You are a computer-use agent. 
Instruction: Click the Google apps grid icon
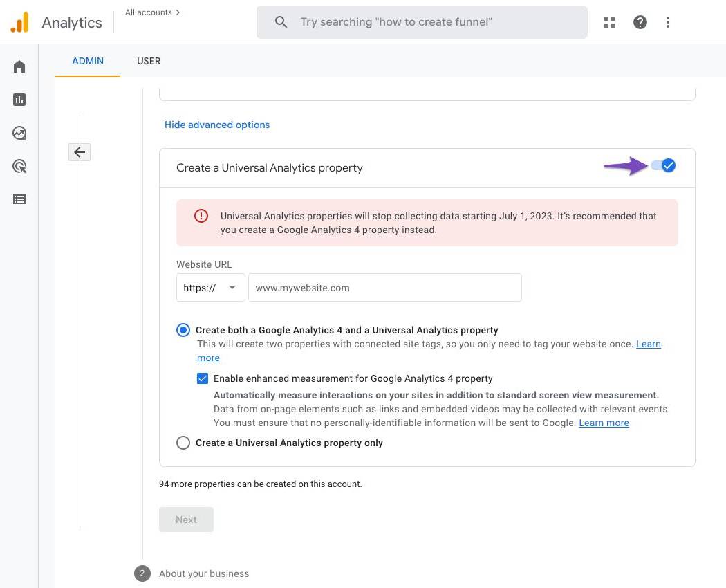609,22
